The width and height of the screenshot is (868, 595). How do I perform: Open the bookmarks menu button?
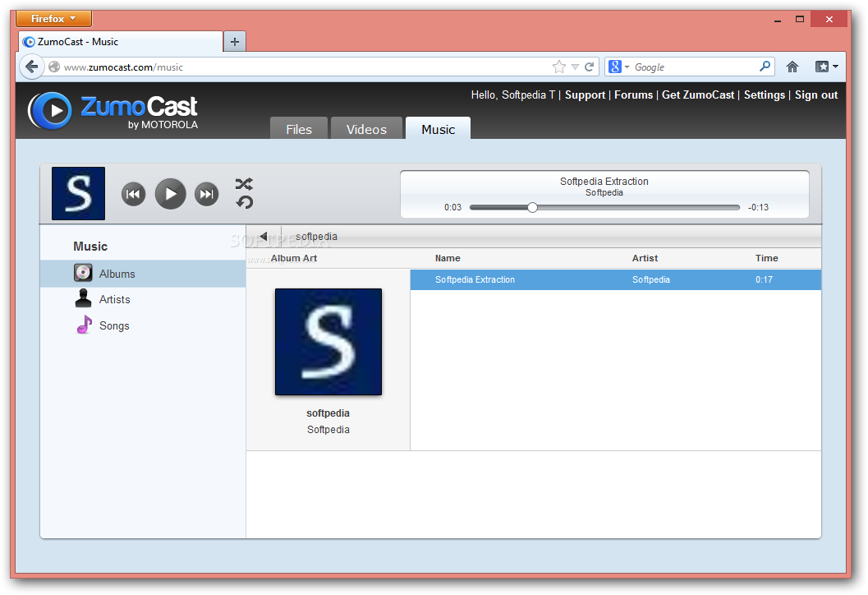click(x=826, y=67)
